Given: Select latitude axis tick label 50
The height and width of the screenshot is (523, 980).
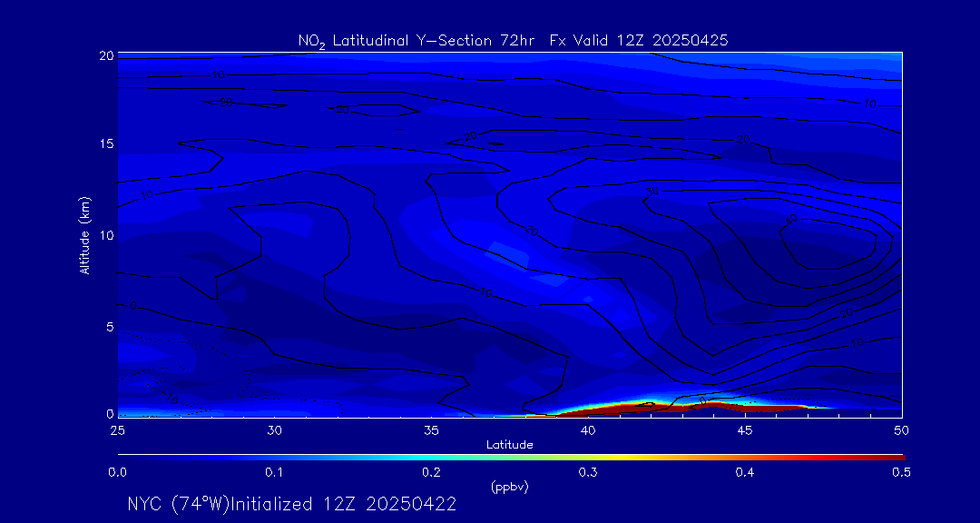Looking at the screenshot, I should 902,429.
